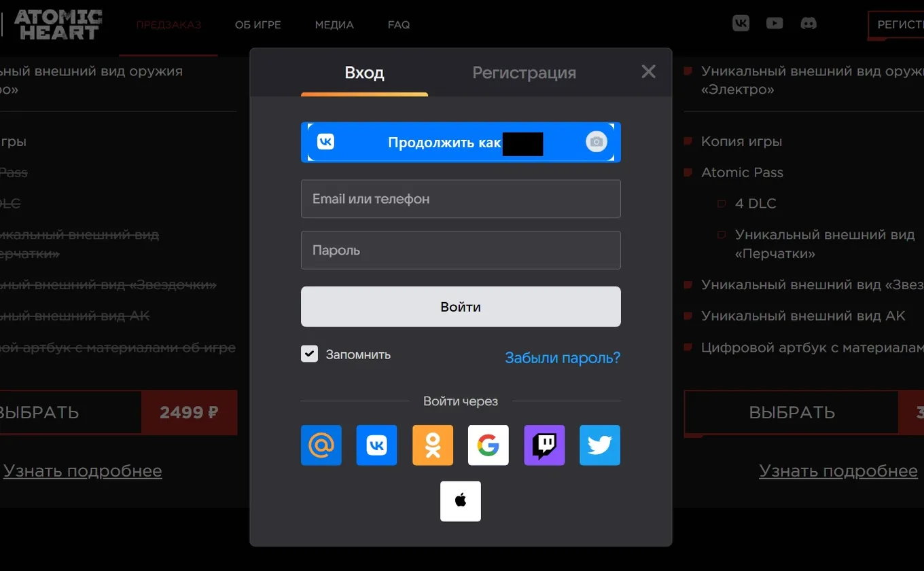Toggle the Запомнить checkbox

[309, 354]
